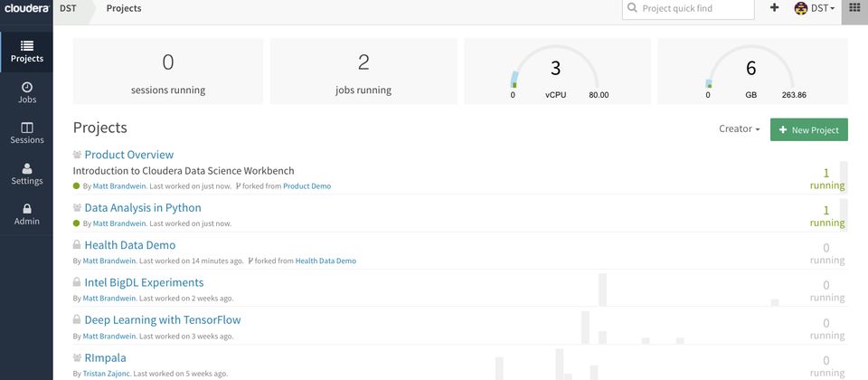
Task: Open the Product Overview project
Action: pos(128,155)
